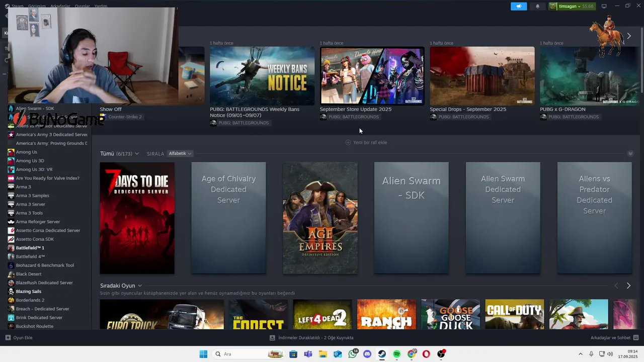The height and width of the screenshot is (362, 644).
Task: Click the Oyun Ekle plus icon
Action: pyautogui.click(x=8, y=338)
